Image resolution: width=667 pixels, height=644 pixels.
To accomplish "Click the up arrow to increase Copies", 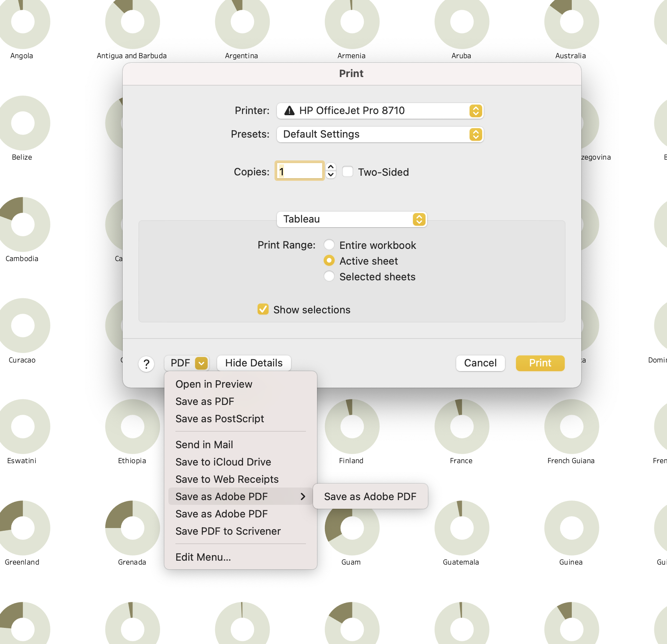I will (x=331, y=167).
